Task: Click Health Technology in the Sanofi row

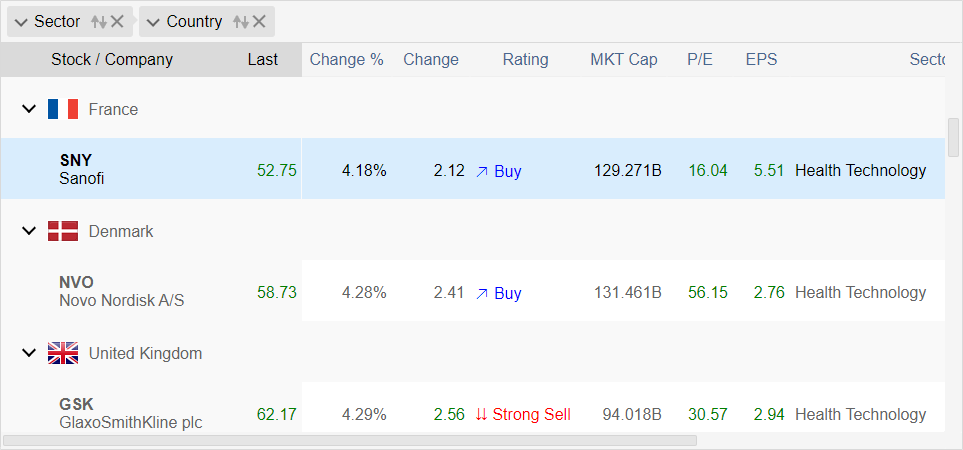Action: (860, 171)
